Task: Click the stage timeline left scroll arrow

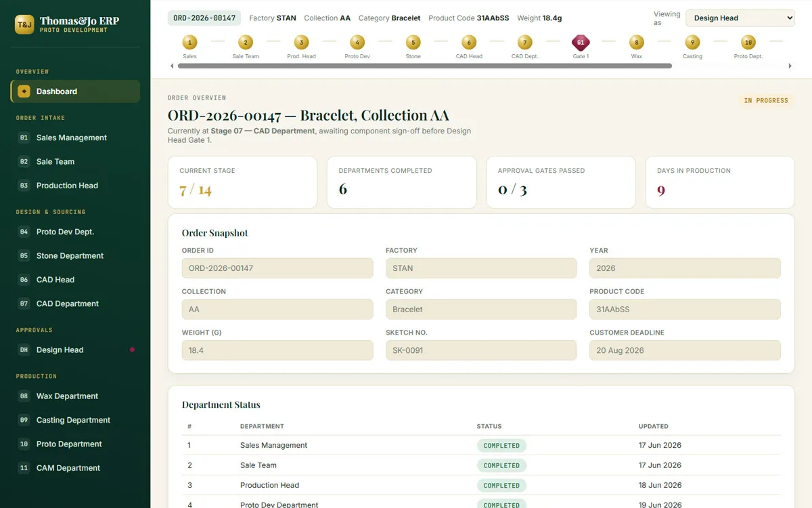Action: point(172,66)
